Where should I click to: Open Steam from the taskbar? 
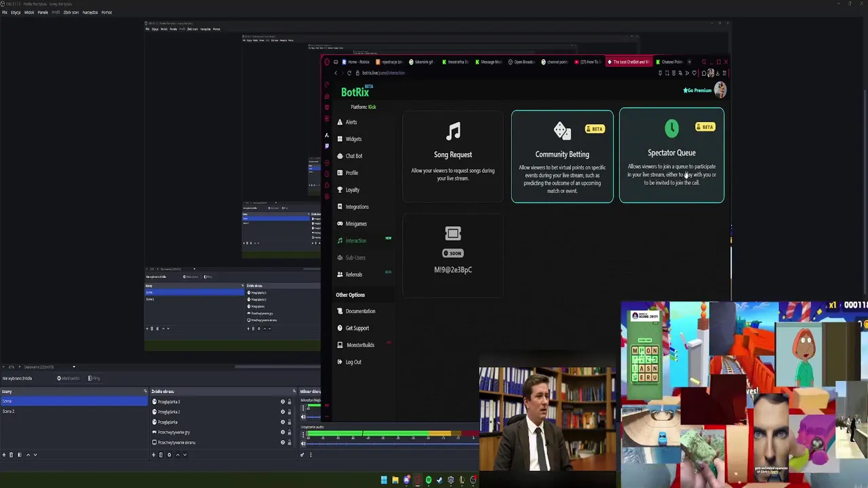click(x=439, y=480)
